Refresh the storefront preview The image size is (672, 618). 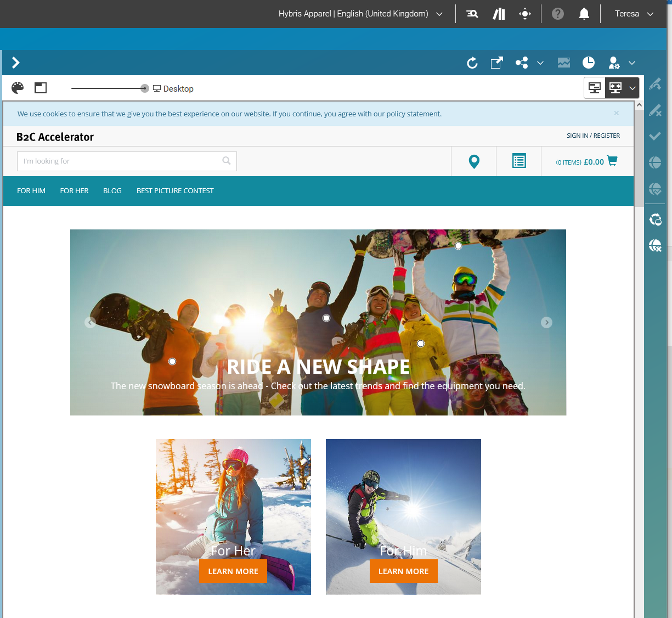[472, 63]
